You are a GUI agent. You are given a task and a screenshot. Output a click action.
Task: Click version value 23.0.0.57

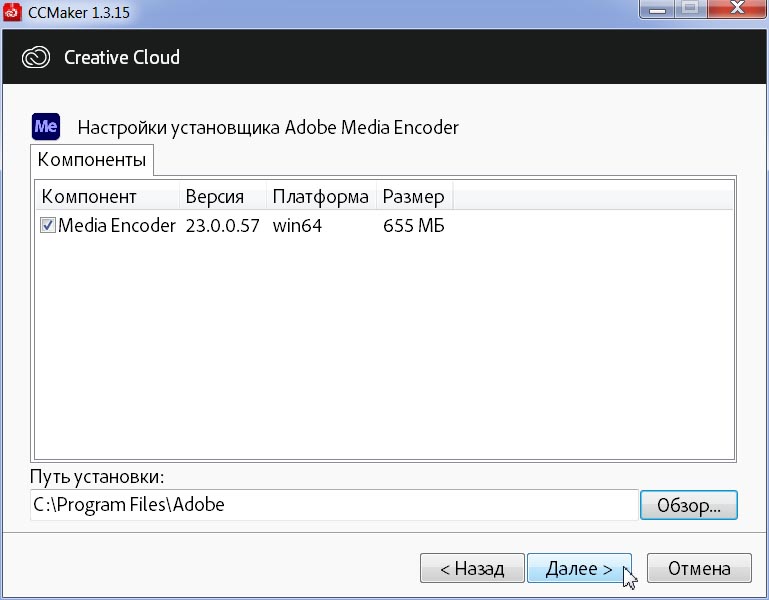click(222, 226)
